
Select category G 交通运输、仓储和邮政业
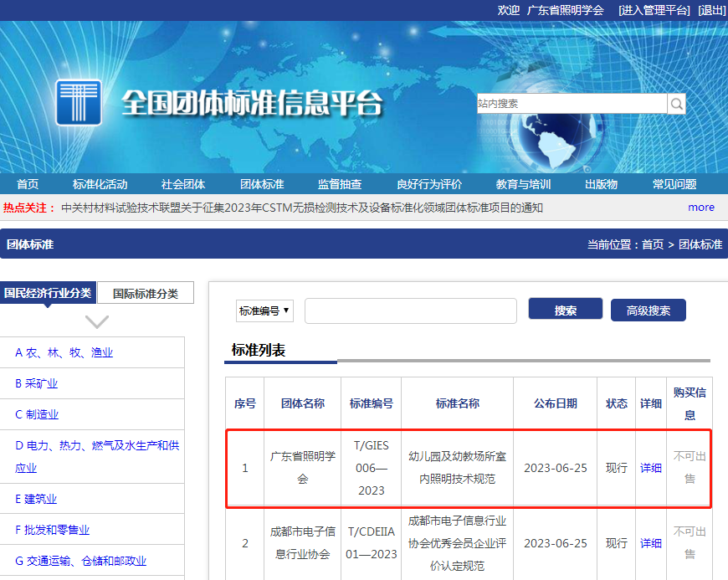[81, 561]
